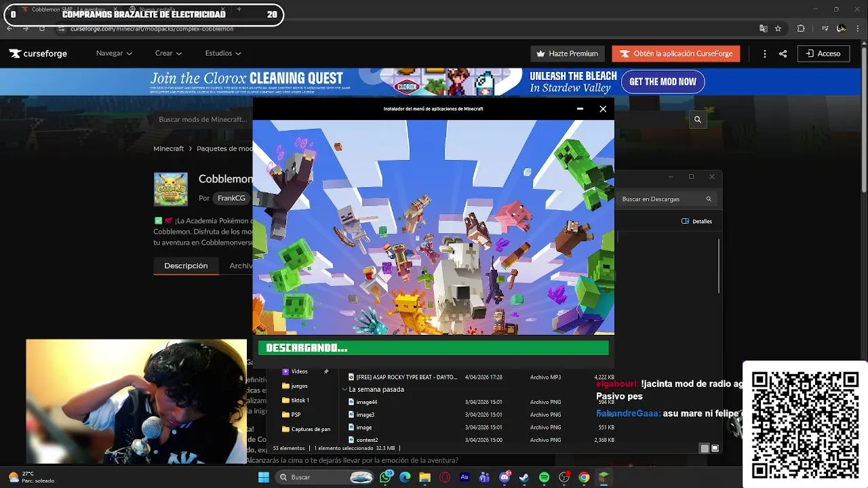Select the image44 file
Image resolution: width=868 pixels, height=488 pixels.
367,402
